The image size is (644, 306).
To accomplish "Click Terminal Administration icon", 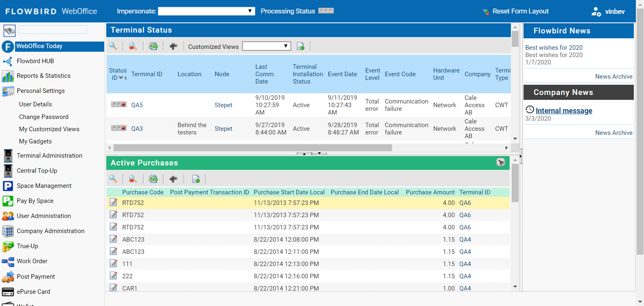I will (x=8, y=156).
